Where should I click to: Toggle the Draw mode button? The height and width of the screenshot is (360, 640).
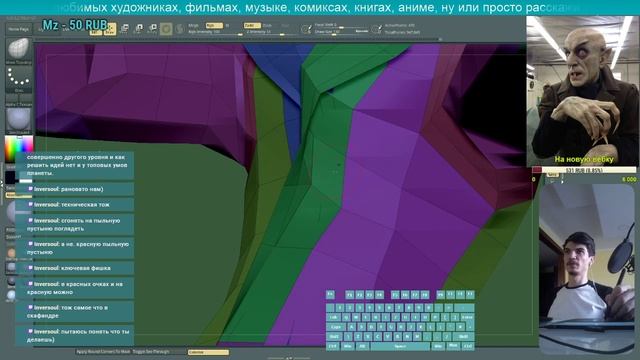(110, 29)
